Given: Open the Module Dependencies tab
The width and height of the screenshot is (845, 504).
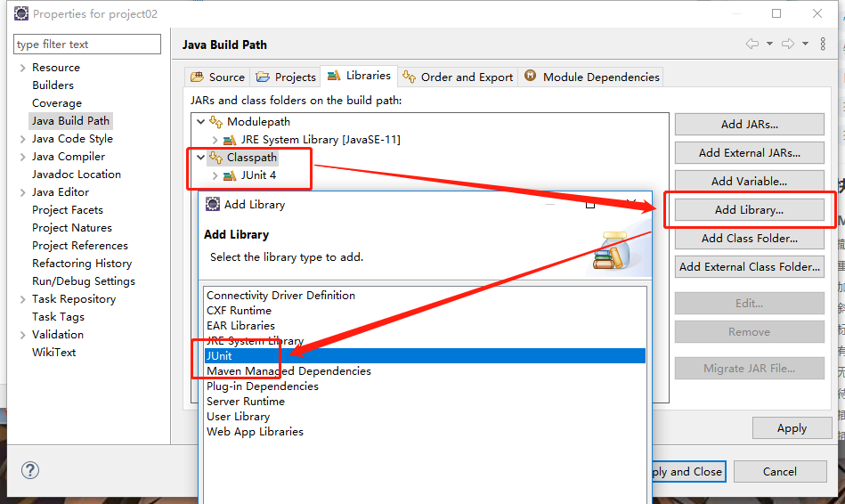Looking at the screenshot, I should [591, 77].
